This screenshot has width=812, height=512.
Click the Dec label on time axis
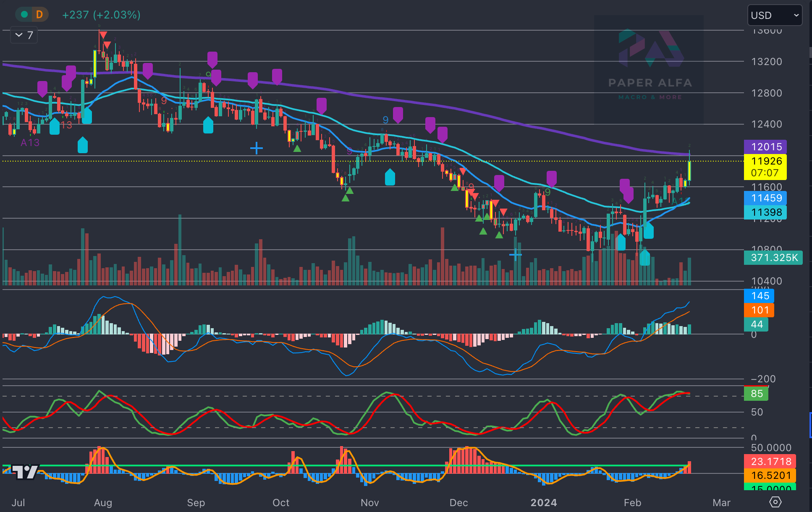point(458,502)
